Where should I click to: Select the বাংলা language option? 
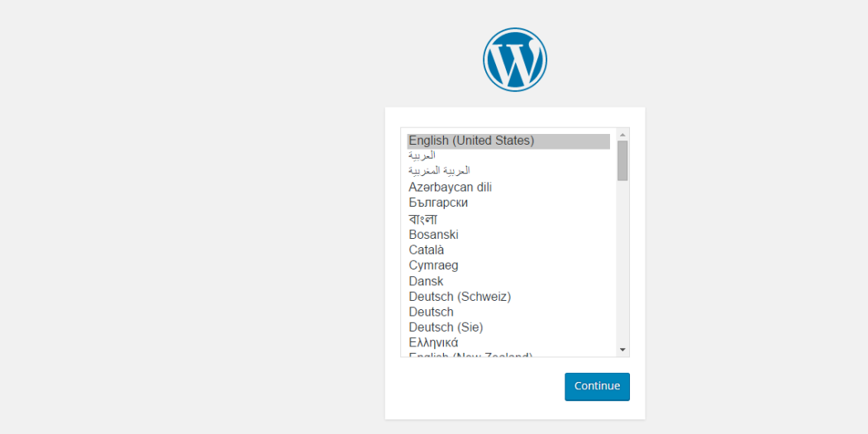[508, 219]
